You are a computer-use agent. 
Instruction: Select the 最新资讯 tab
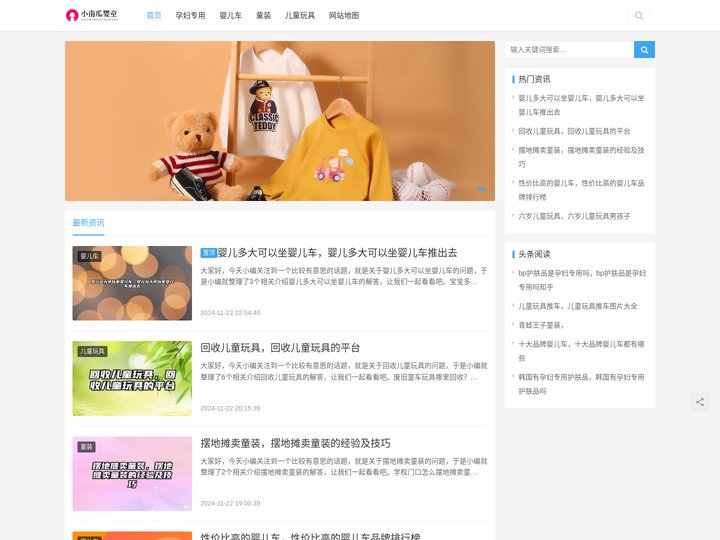[88, 223]
